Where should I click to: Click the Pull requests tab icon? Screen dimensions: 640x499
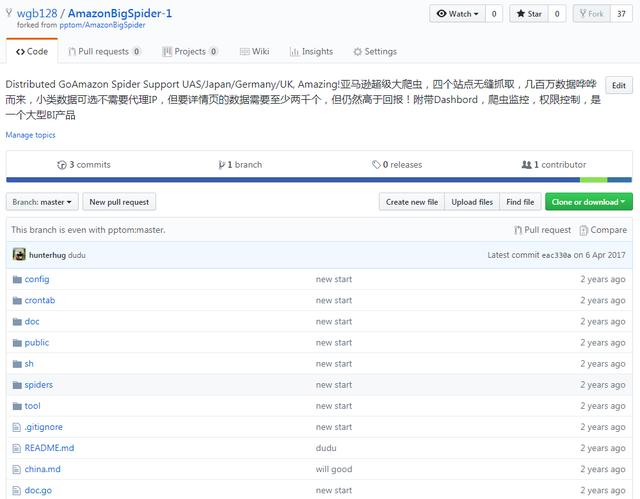click(x=72, y=52)
